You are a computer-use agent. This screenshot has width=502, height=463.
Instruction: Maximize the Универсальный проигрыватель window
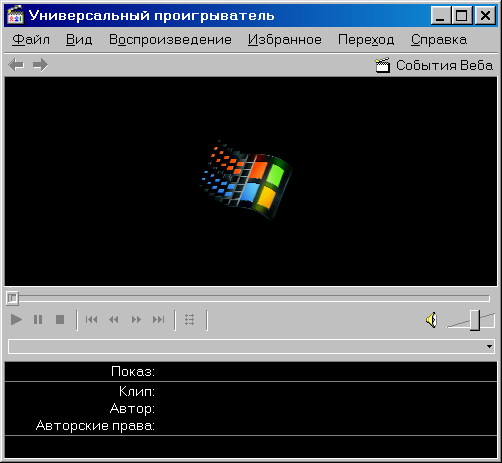(462, 15)
